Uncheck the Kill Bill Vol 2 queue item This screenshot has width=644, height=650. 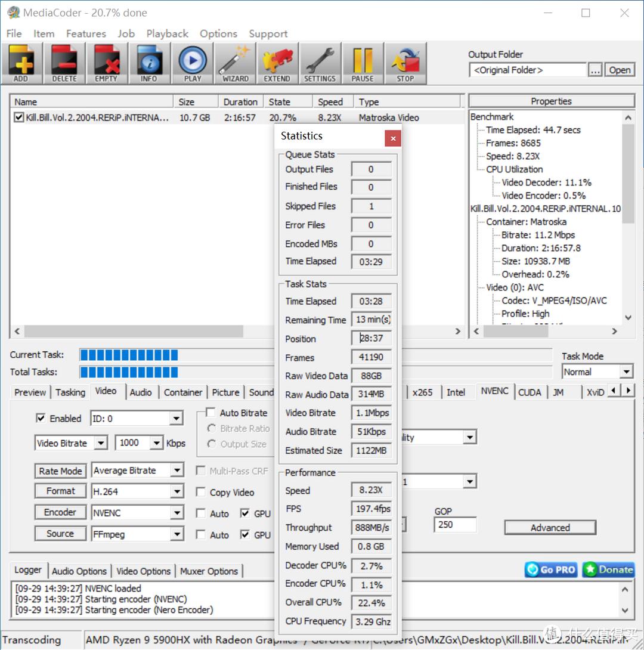[18, 117]
